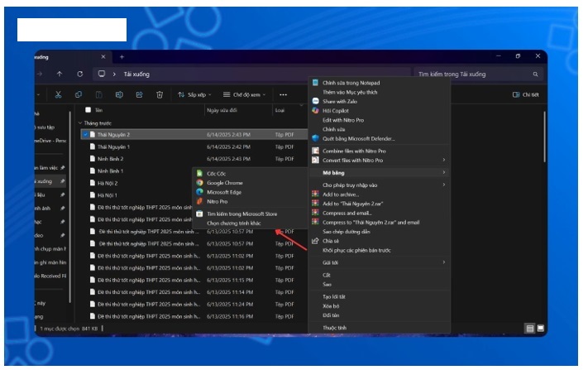
Task: Click the Tìm kiếm trong Tải xuống search box
Action: click(463, 74)
